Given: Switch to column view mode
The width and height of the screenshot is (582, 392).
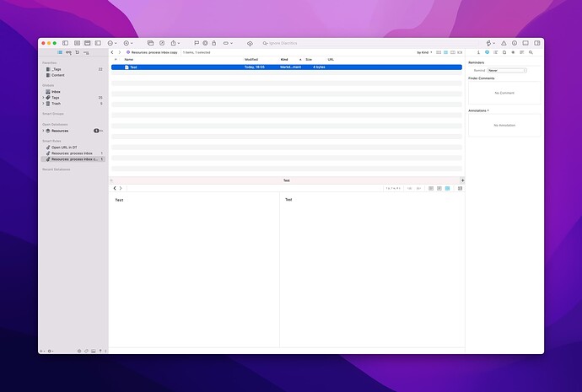Looking at the screenshot, I should click(453, 52).
